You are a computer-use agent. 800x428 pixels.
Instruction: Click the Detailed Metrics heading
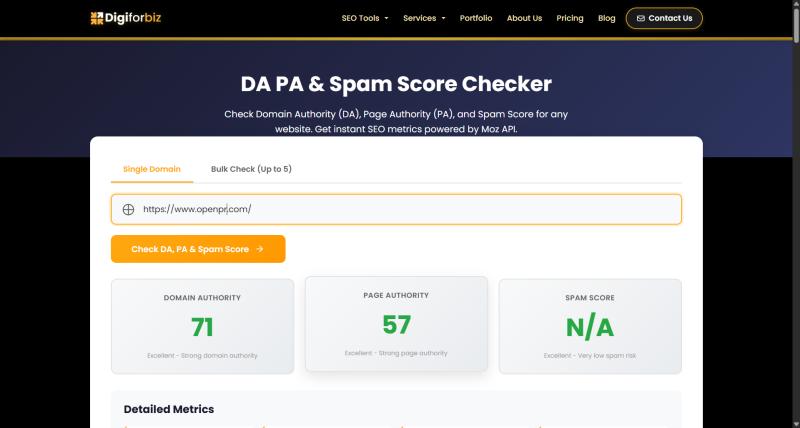169,409
